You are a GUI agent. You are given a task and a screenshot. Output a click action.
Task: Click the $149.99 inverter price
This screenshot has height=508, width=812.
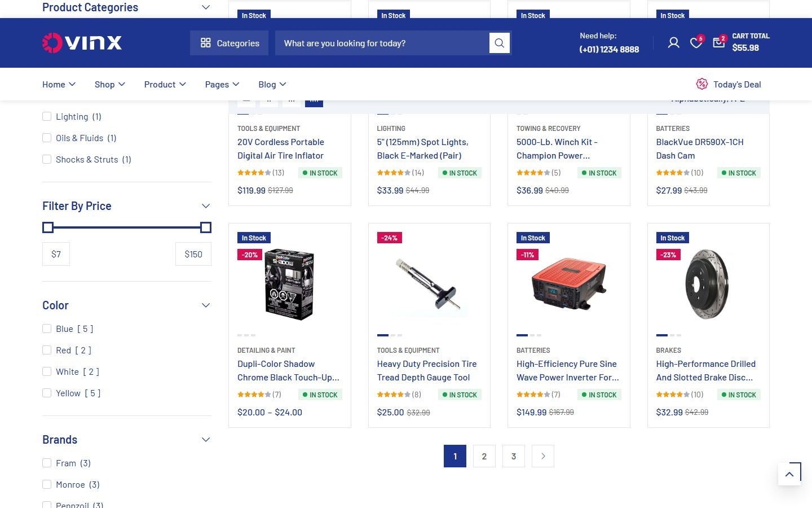click(x=531, y=413)
